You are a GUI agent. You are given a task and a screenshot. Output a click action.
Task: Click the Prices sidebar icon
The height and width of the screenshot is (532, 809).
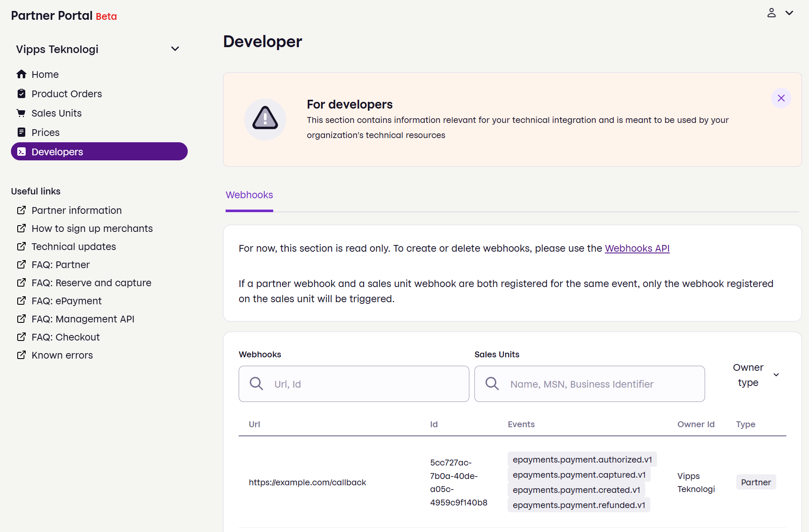21,132
